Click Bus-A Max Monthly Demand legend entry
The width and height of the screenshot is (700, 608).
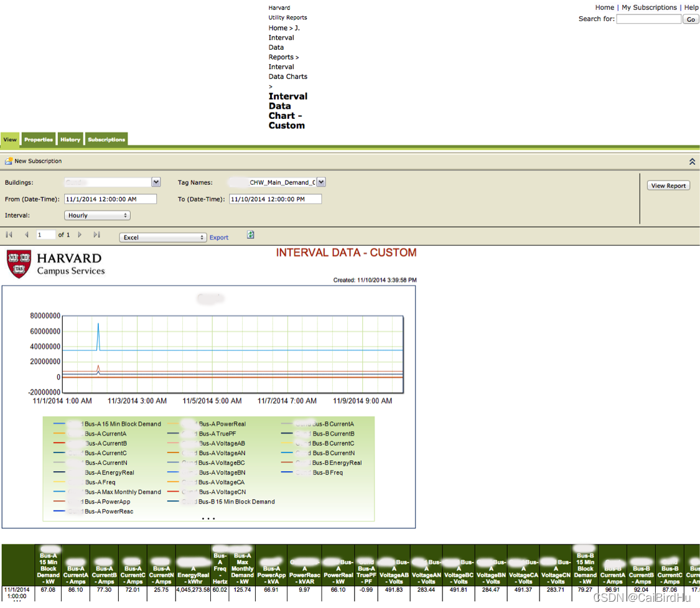tap(107, 492)
